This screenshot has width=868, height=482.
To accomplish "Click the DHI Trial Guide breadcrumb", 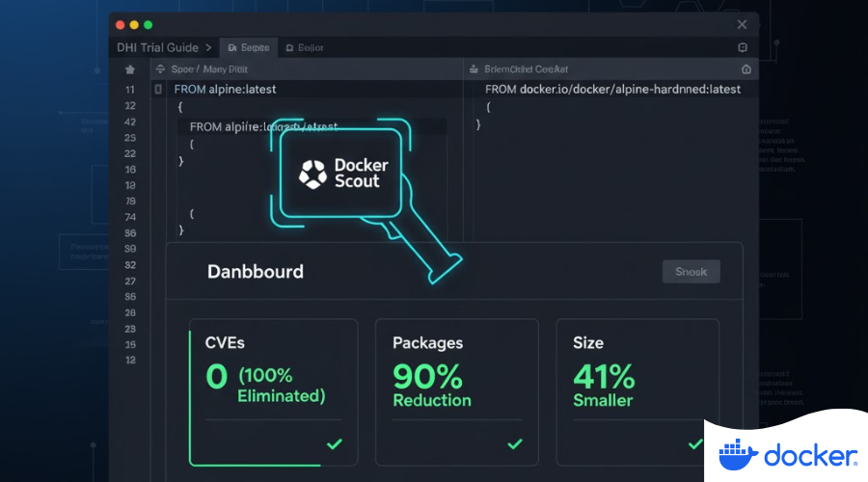I will point(156,47).
